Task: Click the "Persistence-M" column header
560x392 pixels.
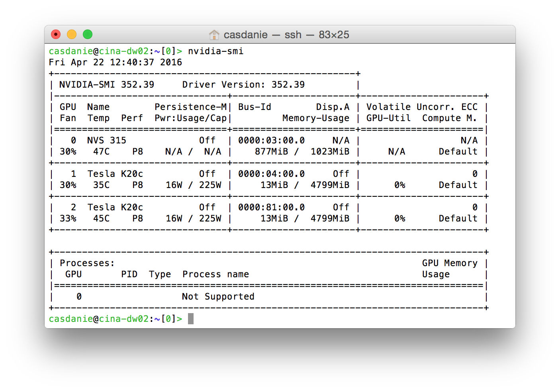Action: pos(190,107)
